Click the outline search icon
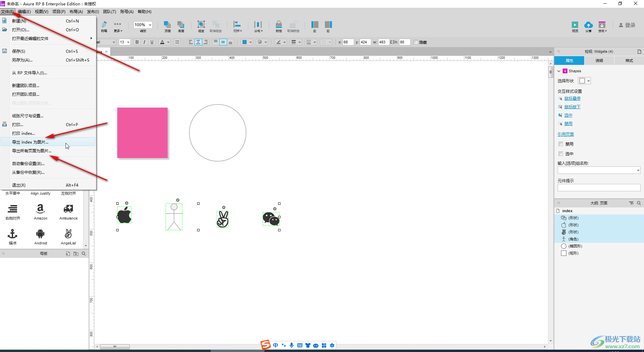 point(639,203)
